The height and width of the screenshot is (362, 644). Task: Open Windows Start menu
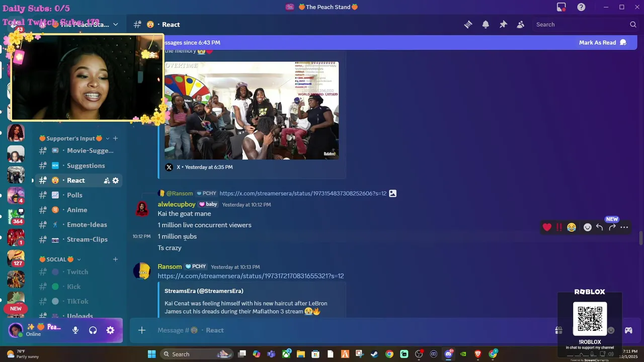click(x=151, y=354)
